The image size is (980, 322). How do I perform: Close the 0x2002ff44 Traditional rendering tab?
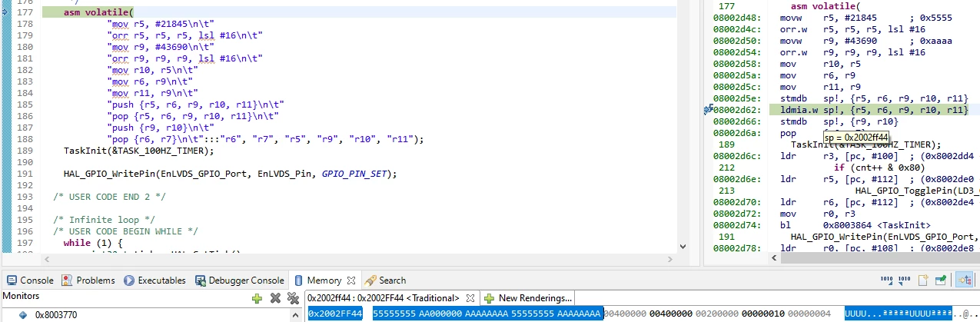(470, 298)
